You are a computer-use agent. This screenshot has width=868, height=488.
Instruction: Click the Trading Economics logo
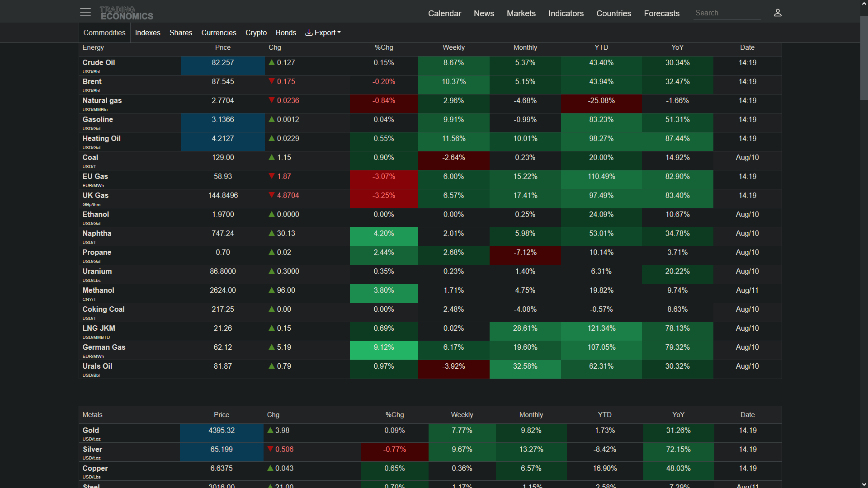click(x=126, y=13)
